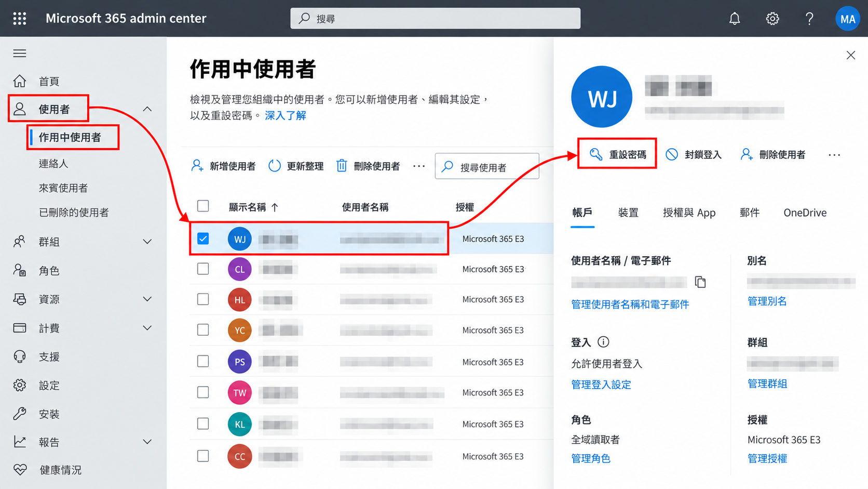Screen dimensions: 868x489
Task: Expand the 報告 section chevron
Action: click(147, 442)
